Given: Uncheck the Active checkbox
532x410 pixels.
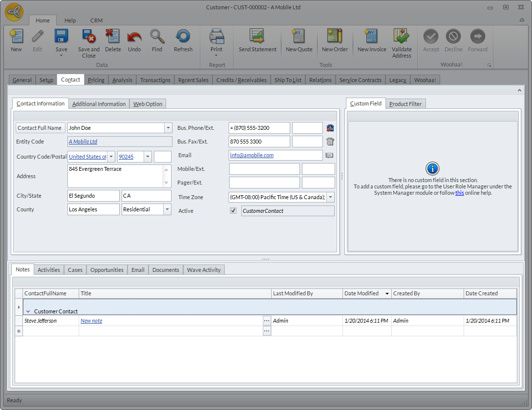Looking at the screenshot, I should tap(234, 211).
